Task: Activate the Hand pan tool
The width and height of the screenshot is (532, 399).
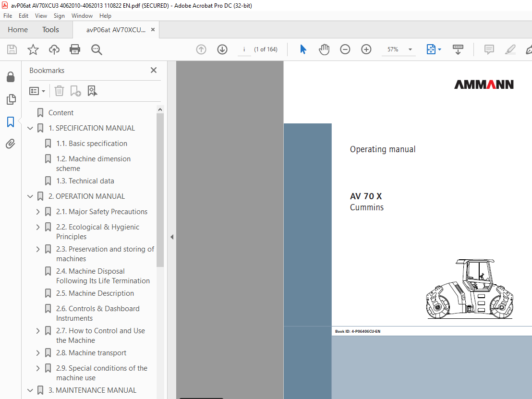Action: tap(324, 49)
